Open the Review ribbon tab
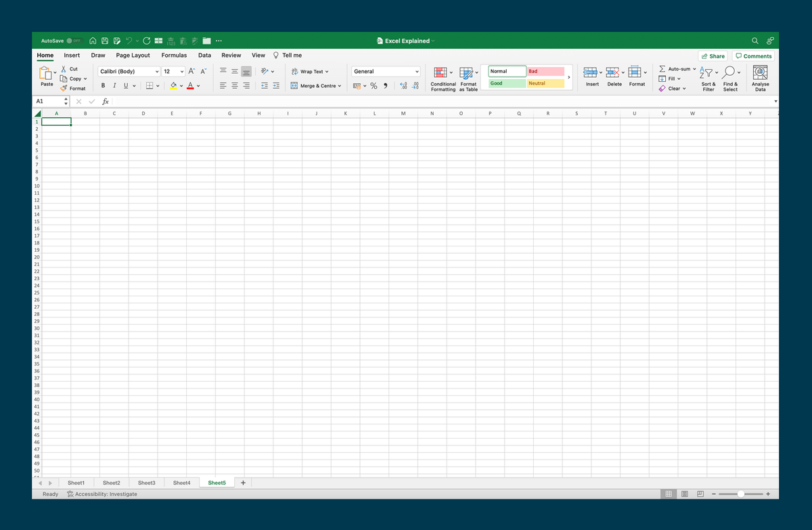Viewport: 812px width, 530px height. pos(231,56)
